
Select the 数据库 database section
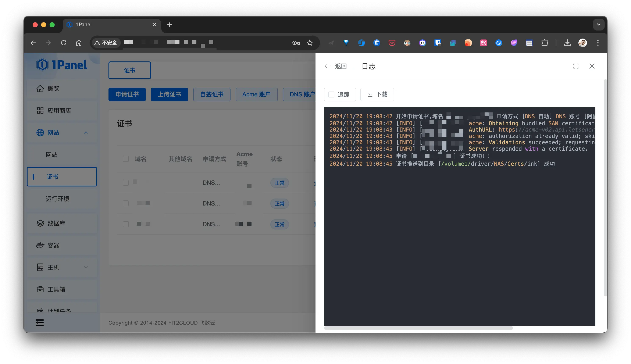pyautogui.click(x=56, y=223)
